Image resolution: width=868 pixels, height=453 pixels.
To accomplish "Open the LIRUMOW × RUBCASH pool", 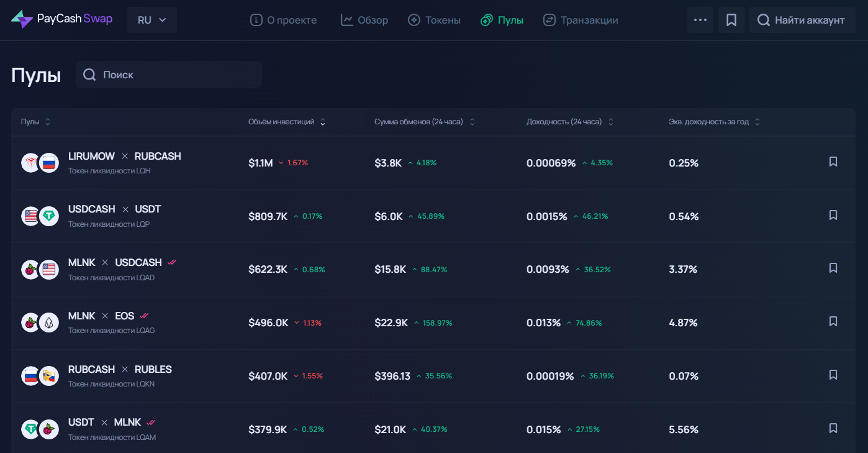I will click(125, 156).
